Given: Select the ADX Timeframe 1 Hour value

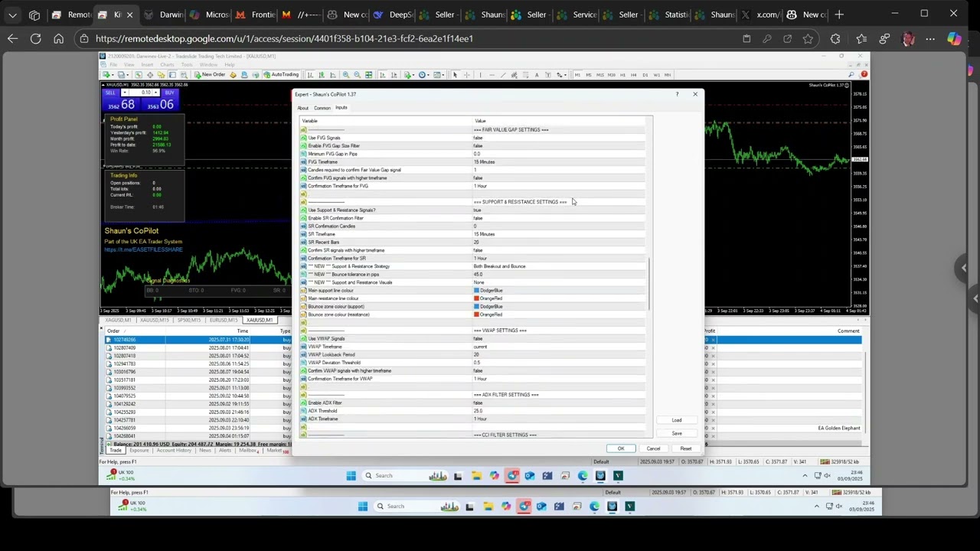Looking at the screenshot, I should click(480, 419).
